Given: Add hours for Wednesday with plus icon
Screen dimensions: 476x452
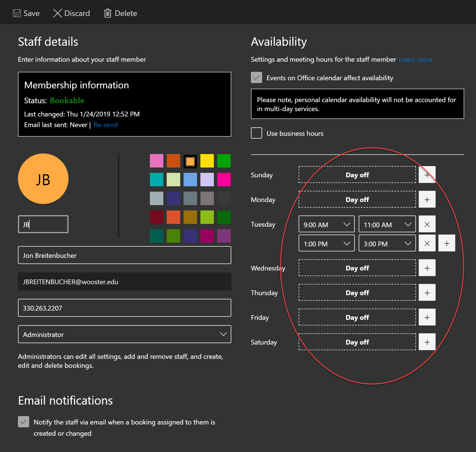Looking at the screenshot, I should pyautogui.click(x=427, y=268).
